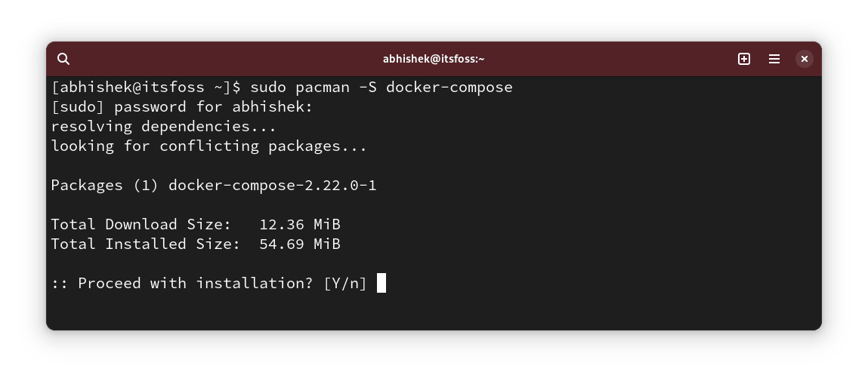The width and height of the screenshot is (868, 381).
Task: Click the new tab plus icon
Action: 744,59
